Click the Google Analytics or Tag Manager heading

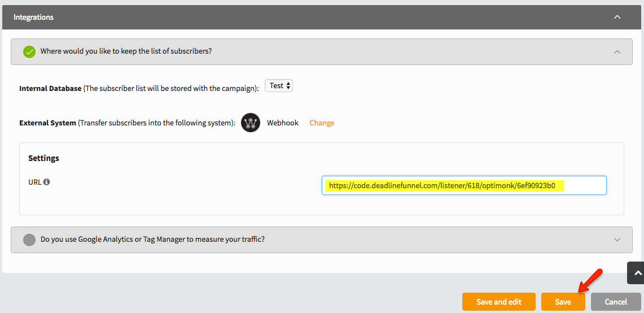[152, 240]
